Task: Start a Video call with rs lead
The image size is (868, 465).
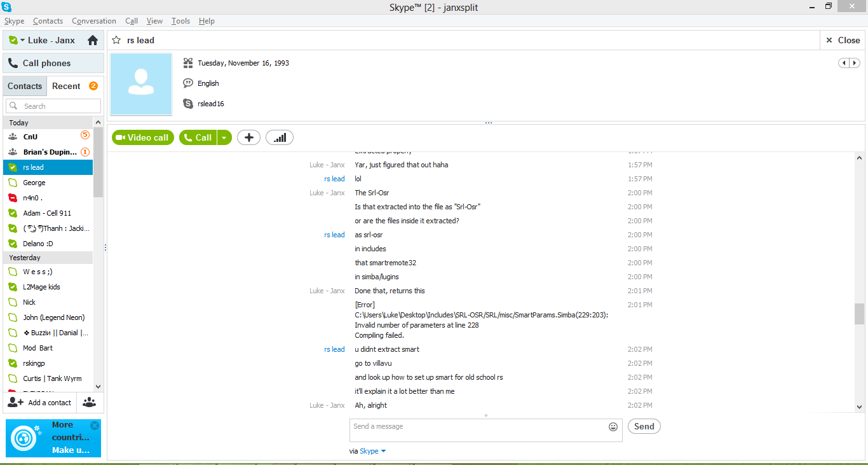Action: 143,137
